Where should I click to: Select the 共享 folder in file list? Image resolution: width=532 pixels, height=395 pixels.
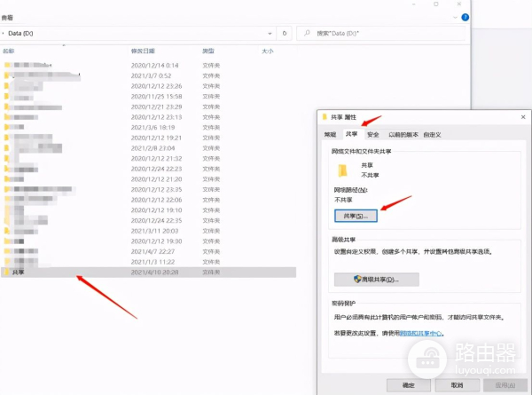[148, 272]
